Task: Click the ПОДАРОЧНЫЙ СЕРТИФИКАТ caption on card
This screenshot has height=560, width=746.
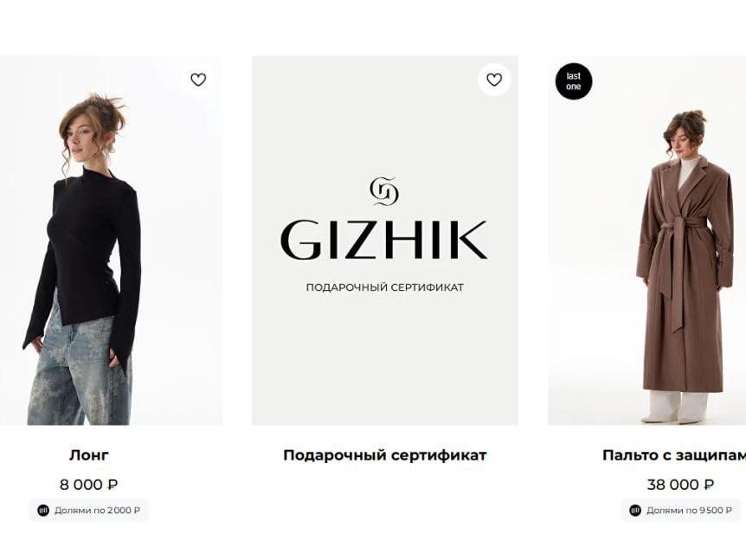Action: [385, 287]
